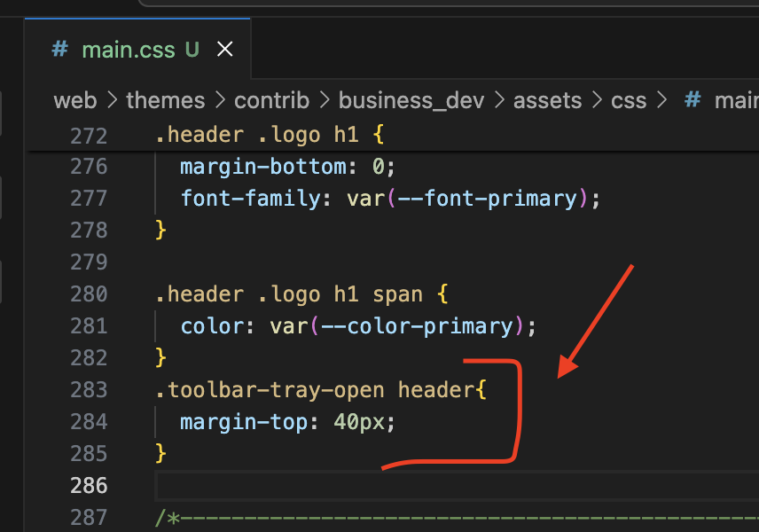Click line number 283
The image size is (759, 532).
pos(89,389)
